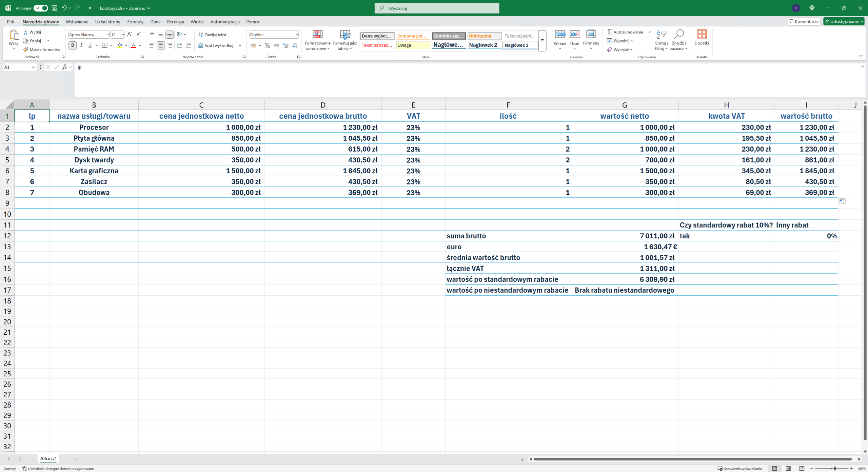
Task: Toggle bottom vertical alignment
Action: coord(170,35)
